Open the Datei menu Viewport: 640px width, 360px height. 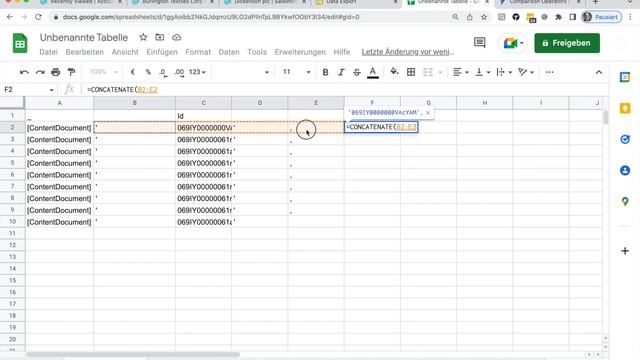coord(49,52)
